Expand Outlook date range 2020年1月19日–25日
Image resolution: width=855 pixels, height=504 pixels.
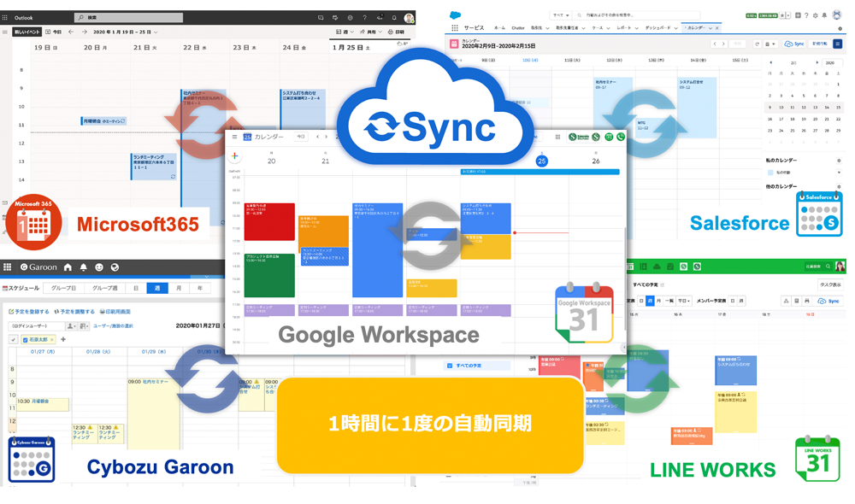126,32
